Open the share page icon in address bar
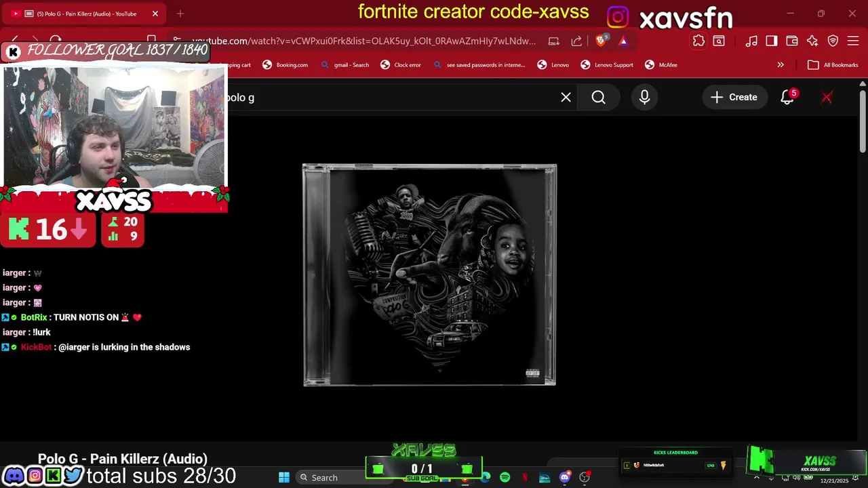868x488 pixels. (576, 41)
